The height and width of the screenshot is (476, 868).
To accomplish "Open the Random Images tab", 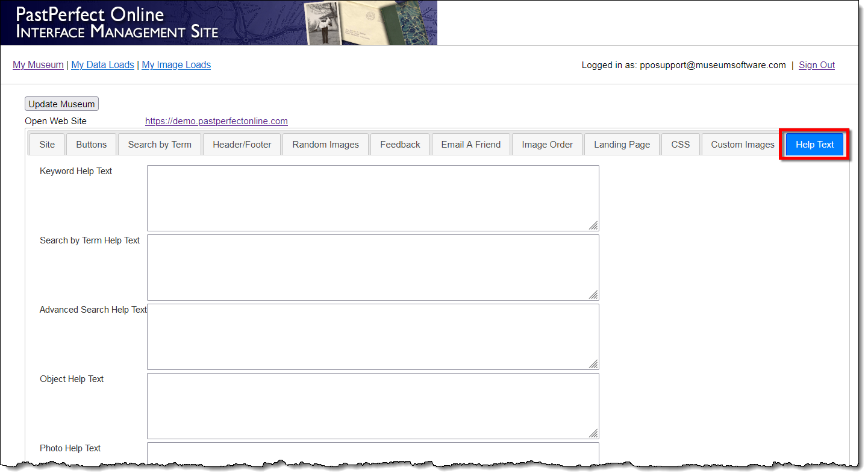I will click(x=325, y=145).
